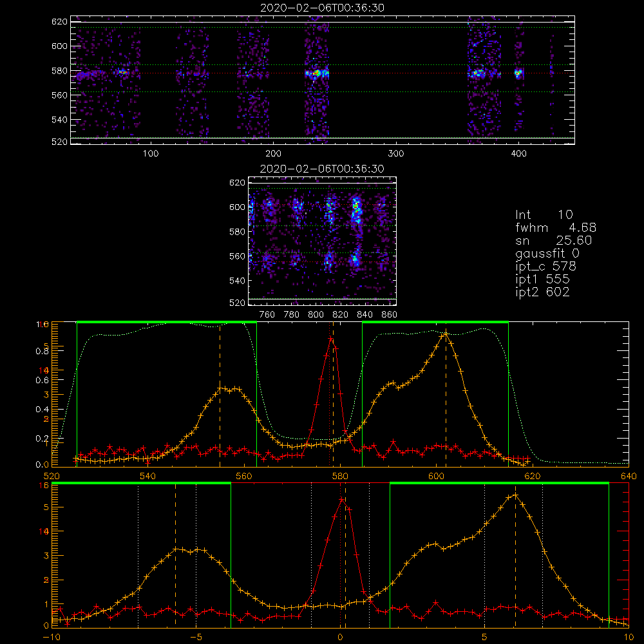This screenshot has width=644, height=644.
Task: Click x-axis label 640 of profile plot
Action: coord(629,476)
